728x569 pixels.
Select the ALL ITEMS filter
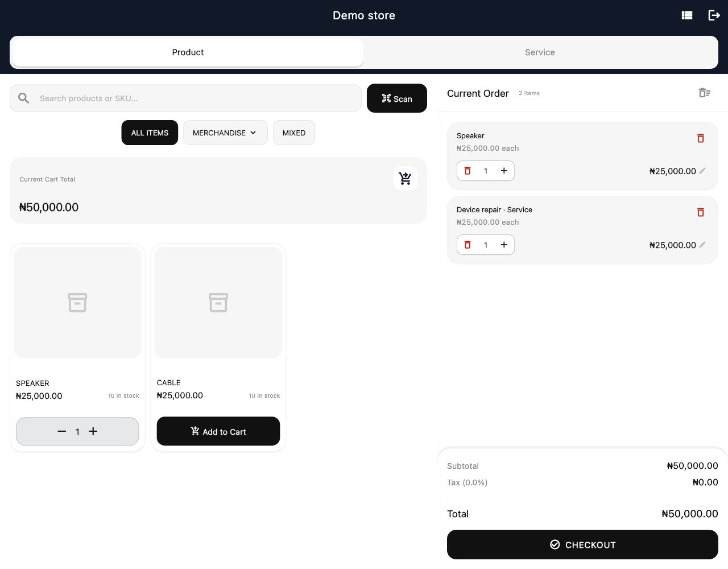[x=150, y=133]
